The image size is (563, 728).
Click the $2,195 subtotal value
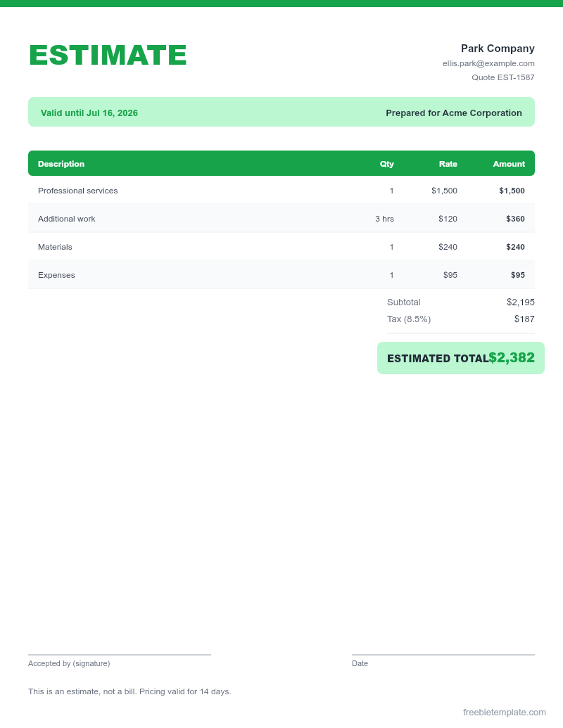(x=520, y=302)
